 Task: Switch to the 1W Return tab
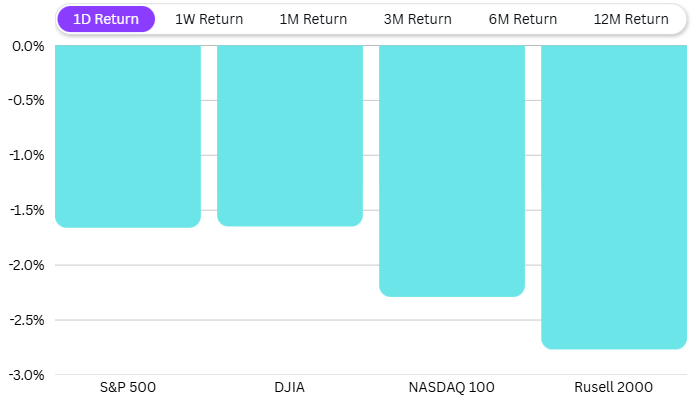tap(209, 19)
